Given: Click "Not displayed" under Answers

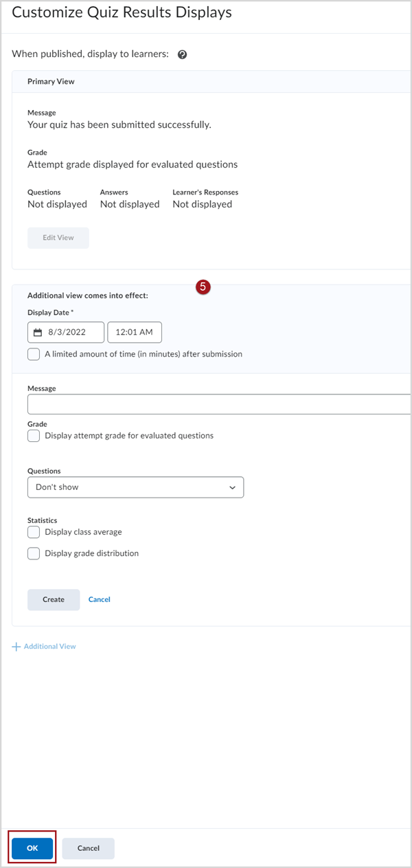Looking at the screenshot, I should click(130, 204).
